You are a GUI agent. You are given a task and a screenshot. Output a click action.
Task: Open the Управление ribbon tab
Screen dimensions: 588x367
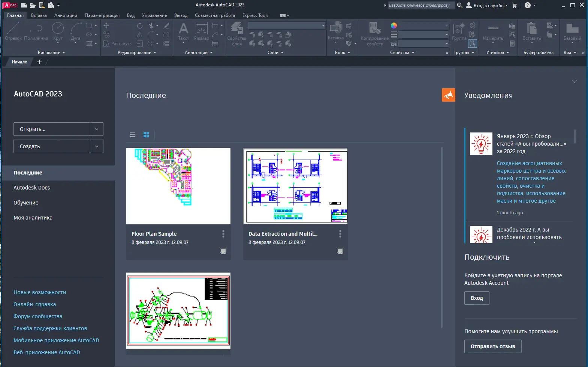[154, 15]
